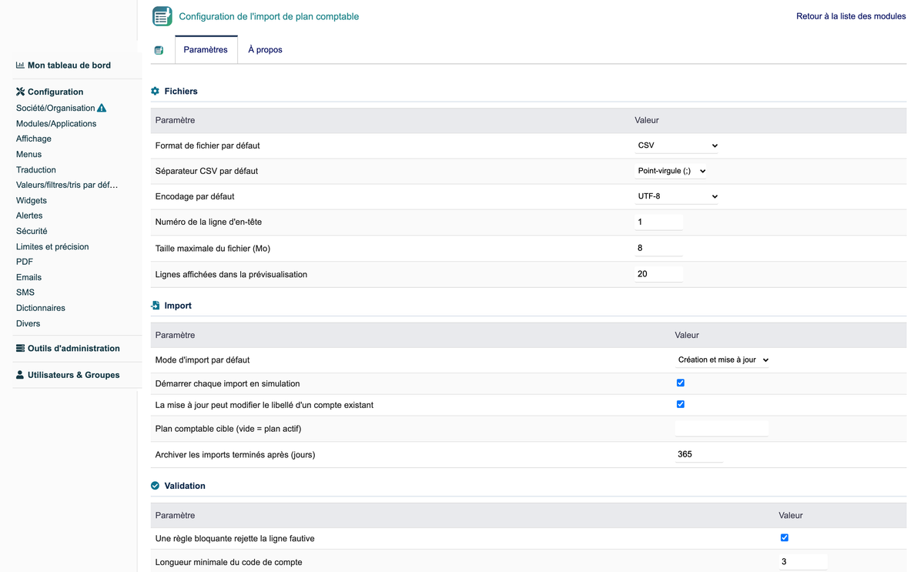Screen dimensions: 924x572
Task: Click the empty target chart of accounts field
Action: [722, 429]
